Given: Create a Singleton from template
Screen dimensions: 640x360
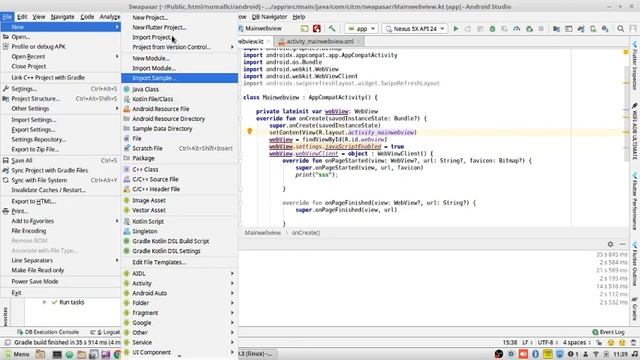Looking at the screenshot, I should click(180, 231).
